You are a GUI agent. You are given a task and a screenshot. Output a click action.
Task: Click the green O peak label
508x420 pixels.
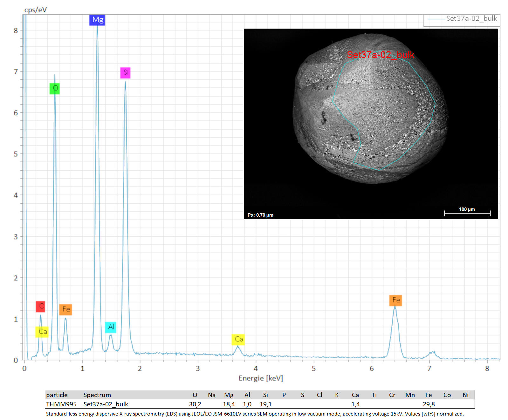55,88
